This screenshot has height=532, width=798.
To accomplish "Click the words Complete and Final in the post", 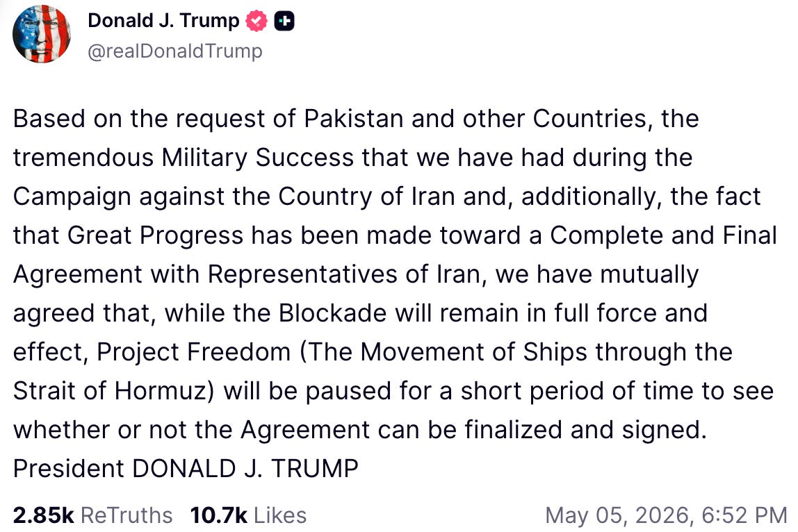I will coord(663,235).
